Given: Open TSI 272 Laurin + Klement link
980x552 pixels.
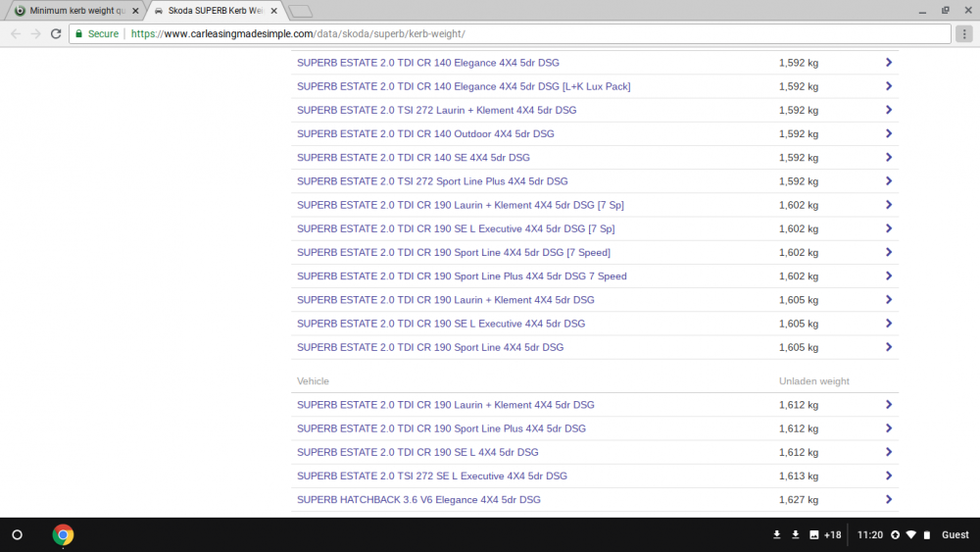Looking at the screenshot, I should pyautogui.click(x=437, y=110).
